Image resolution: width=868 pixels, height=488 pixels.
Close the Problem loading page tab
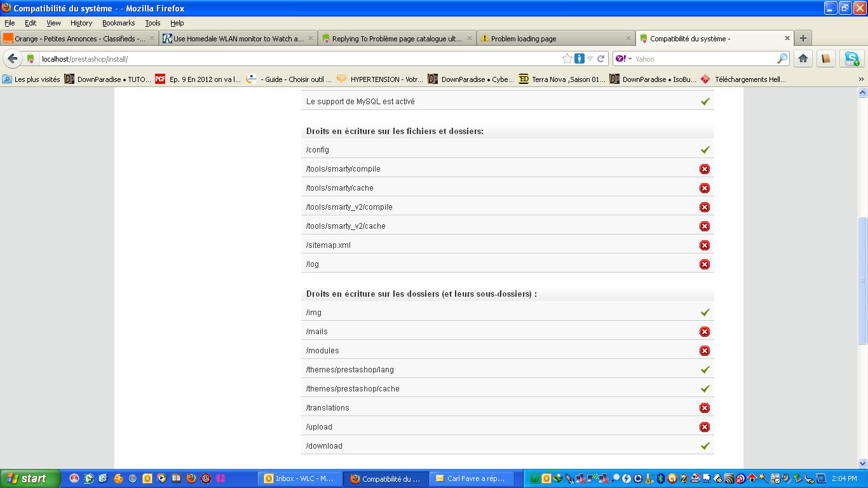(628, 38)
